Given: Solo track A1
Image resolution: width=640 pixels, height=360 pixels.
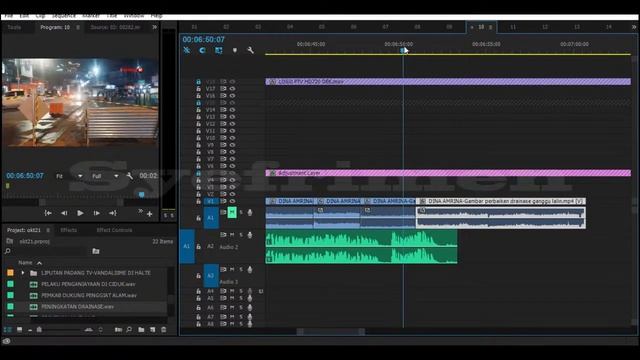Looking at the screenshot, I should tap(241, 212).
